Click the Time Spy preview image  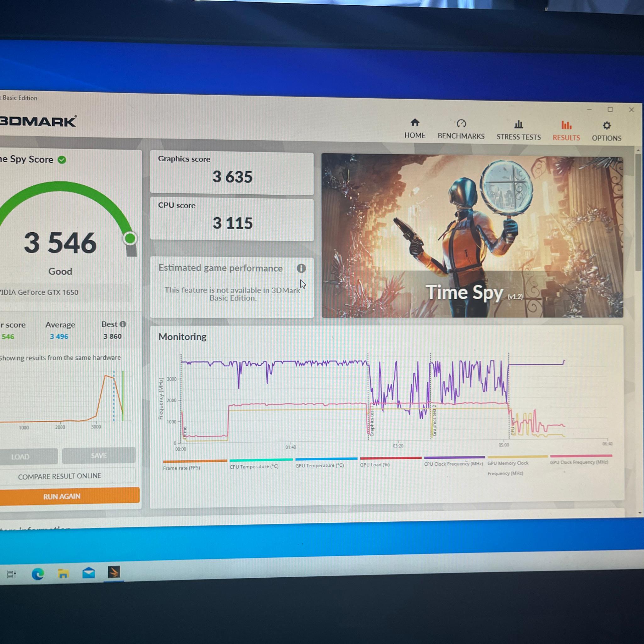(472, 236)
